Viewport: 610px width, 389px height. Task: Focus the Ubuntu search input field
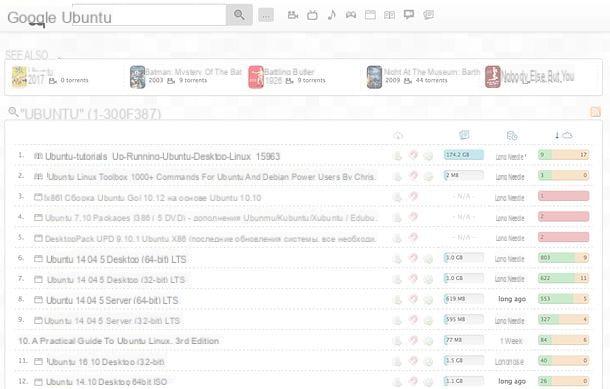(x=149, y=15)
